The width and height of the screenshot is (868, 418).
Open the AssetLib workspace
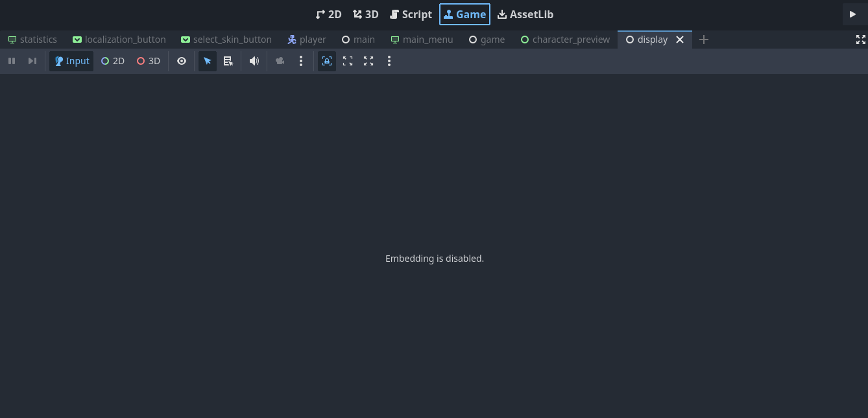525,14
